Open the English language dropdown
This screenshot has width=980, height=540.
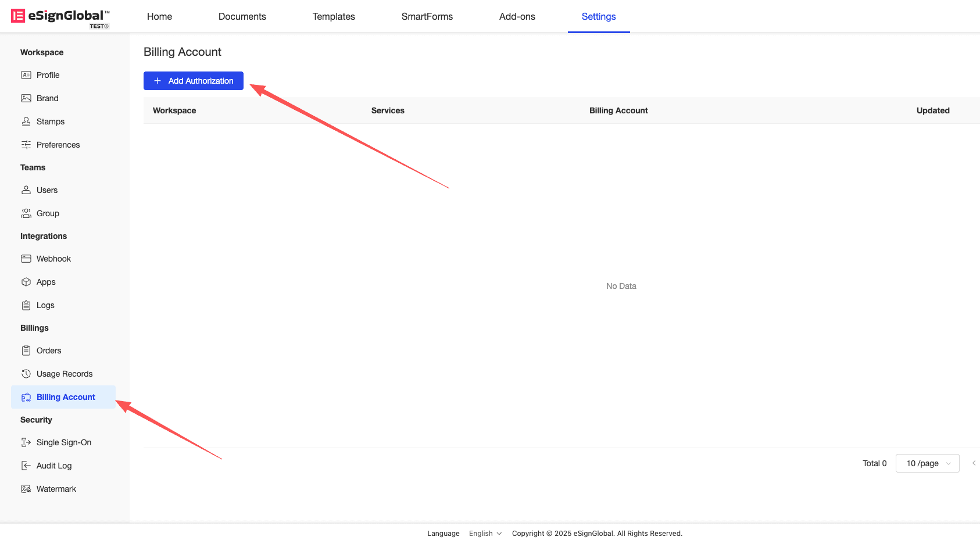coord(485,534)
